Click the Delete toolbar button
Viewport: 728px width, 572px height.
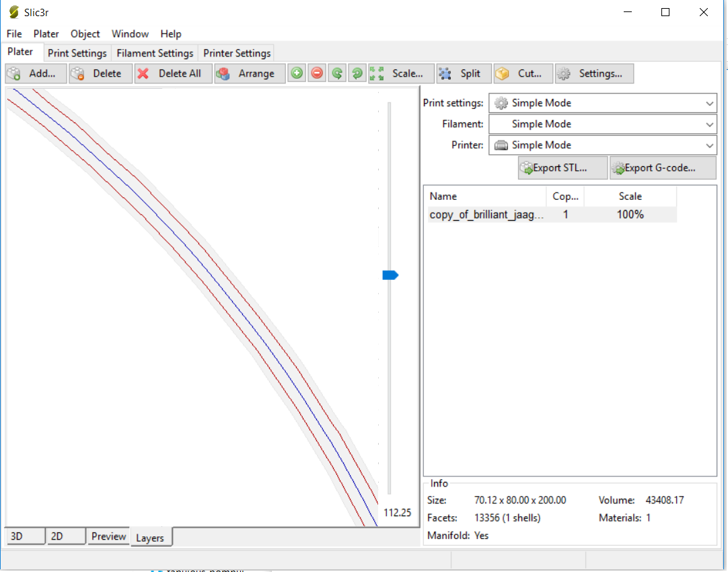pos(100,73)
